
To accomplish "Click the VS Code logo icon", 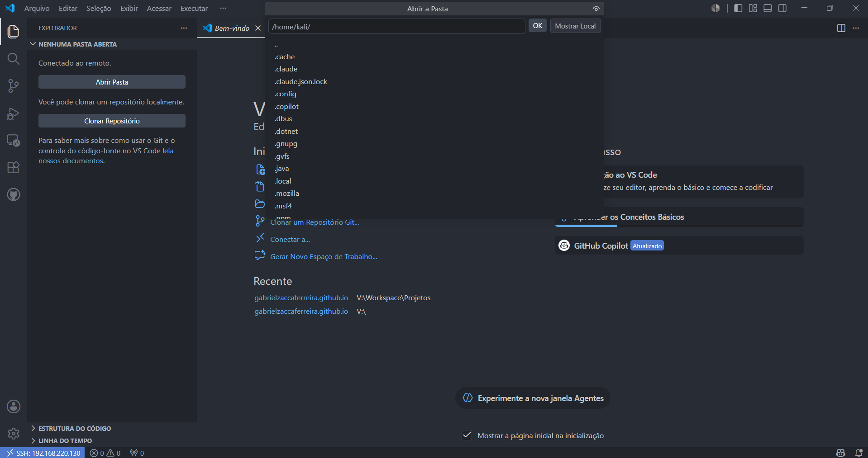I will coord(10,8).
